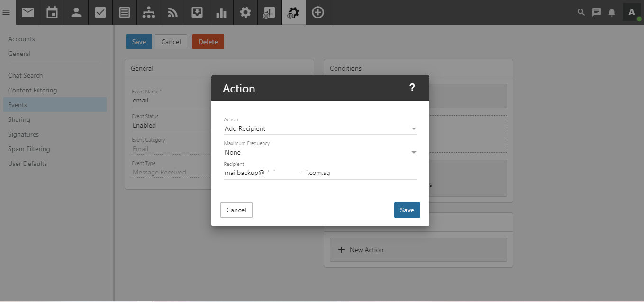Open the Calendar icon in top bar
The width and height of the screenshot is (644, 302).
pyautogui.click(x=52, y=12)
